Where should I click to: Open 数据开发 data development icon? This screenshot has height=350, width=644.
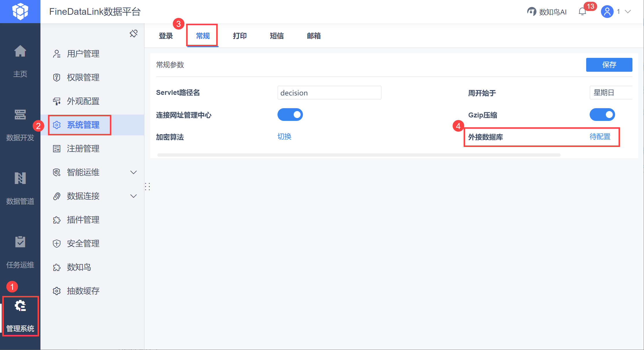pos(20,115)
